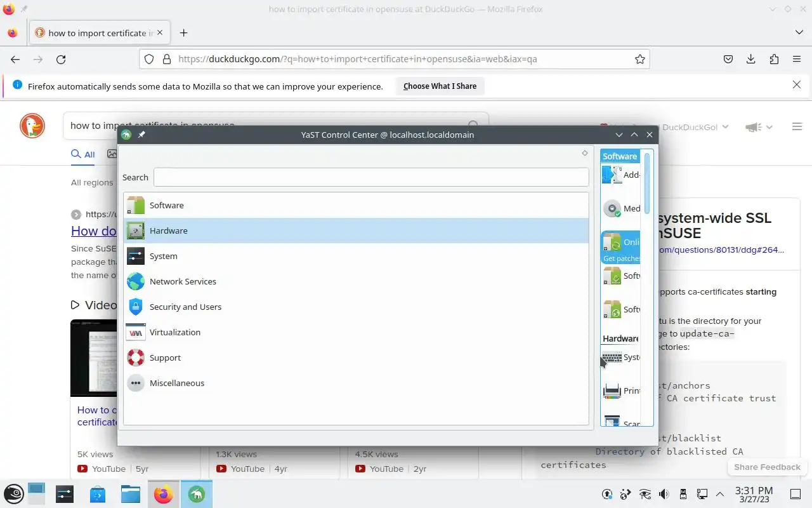This screenshot has height=508, width=812.
Task: Open the Firefox application menu
Action: 797,59
